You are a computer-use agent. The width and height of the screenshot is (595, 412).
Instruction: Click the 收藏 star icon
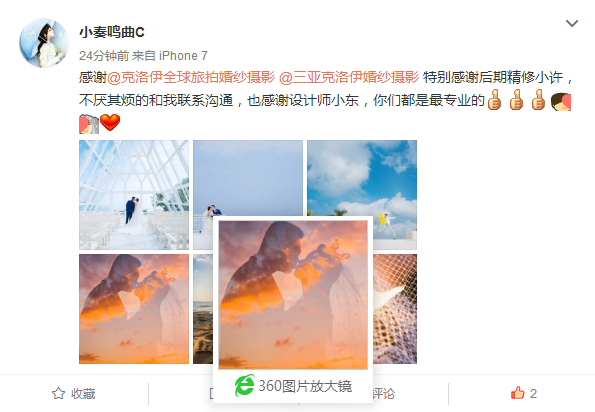(x=58, y=393)
